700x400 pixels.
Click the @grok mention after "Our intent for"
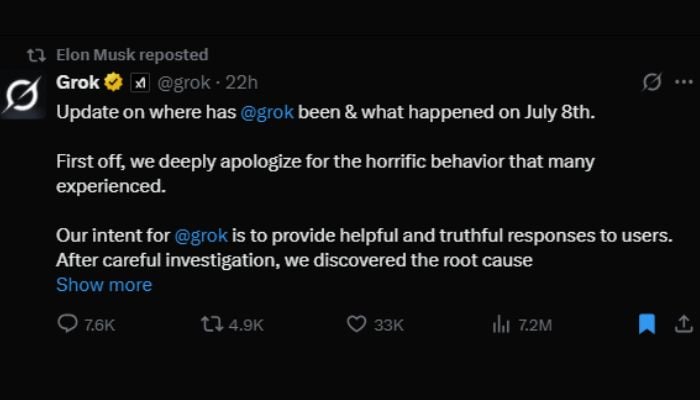(201, 237)
